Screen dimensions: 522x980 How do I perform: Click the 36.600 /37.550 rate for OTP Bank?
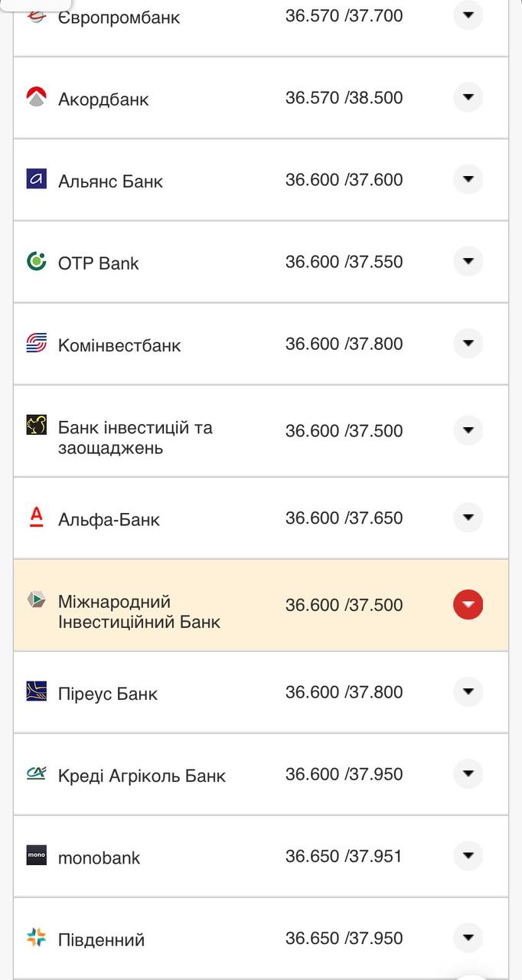[344, 262]
